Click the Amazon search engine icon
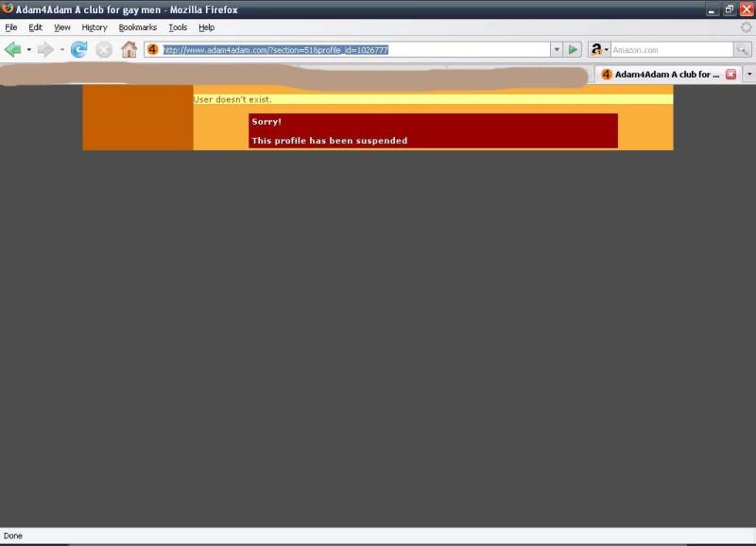 [x=596, y=50]
